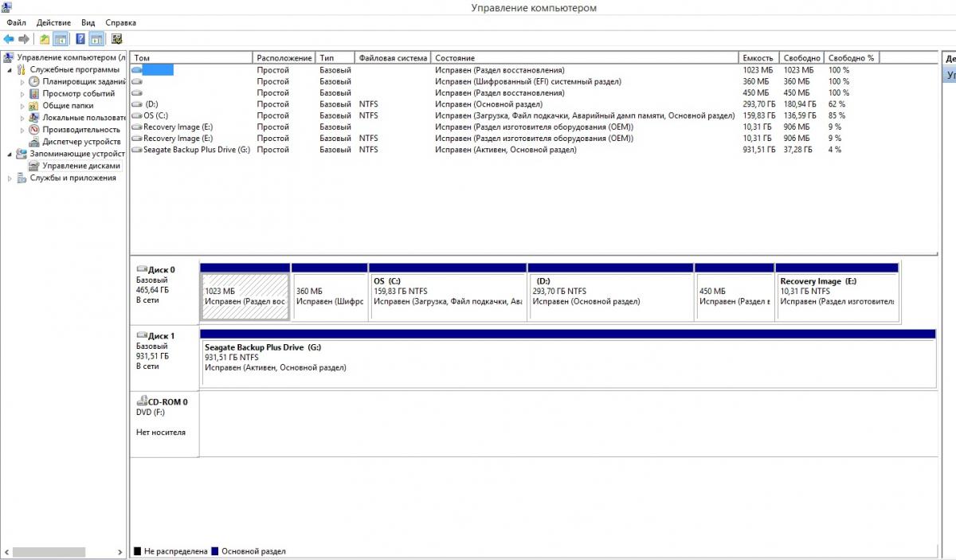Click the Back arrow toolbar icon
This screenshot has height=560, width=956.
[9, 39]
